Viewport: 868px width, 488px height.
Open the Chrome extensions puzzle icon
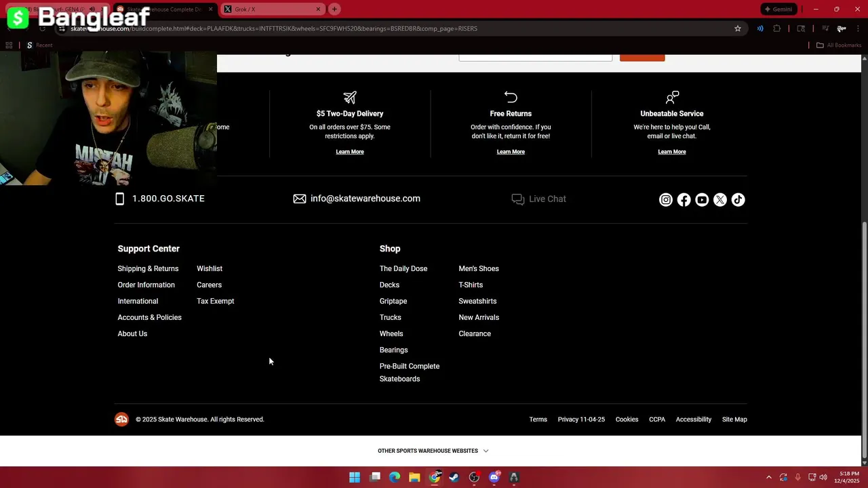pos(777,28)
